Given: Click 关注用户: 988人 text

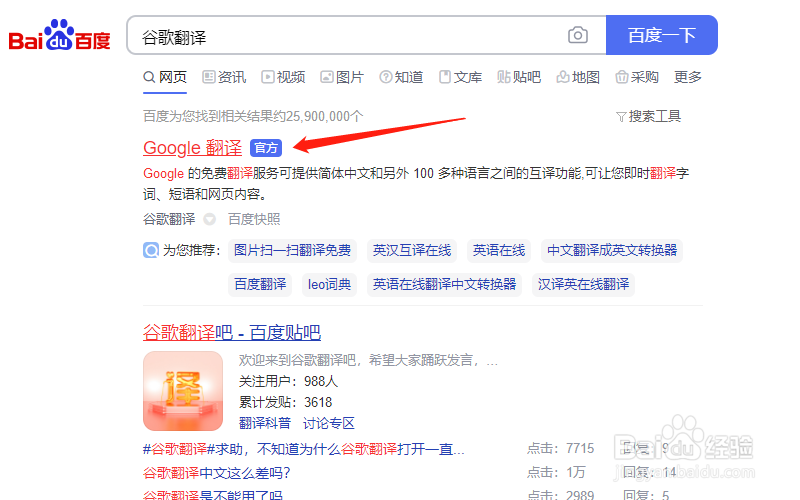Looking at the screenshot, I should pos(288,381).
